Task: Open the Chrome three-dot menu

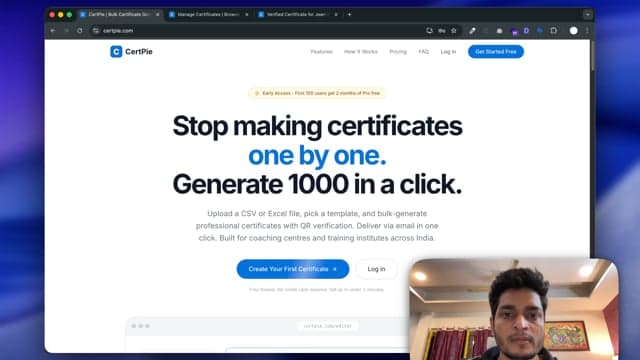Action: 587,31
